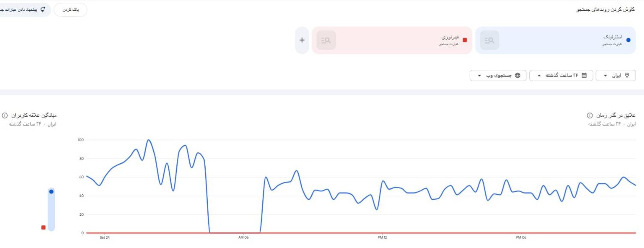Click search icon in the red term card
Screen dimensions: 644x248
[x=326, y=40]
